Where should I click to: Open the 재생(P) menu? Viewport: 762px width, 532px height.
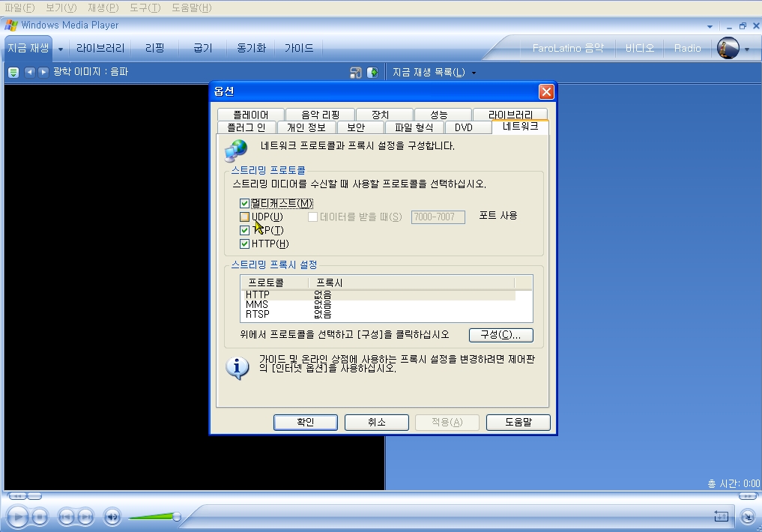click(x=103, y=7)
